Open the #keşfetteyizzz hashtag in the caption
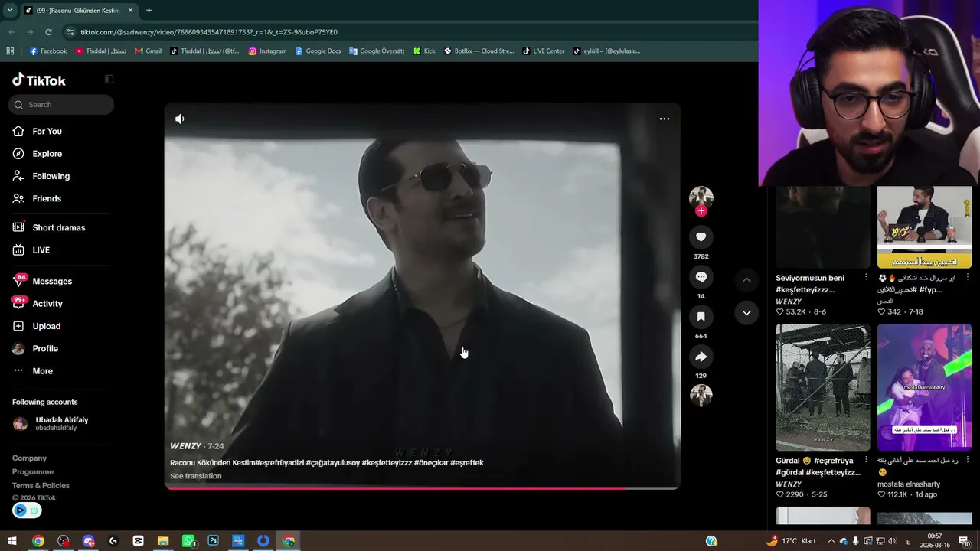 click(387, 463)
